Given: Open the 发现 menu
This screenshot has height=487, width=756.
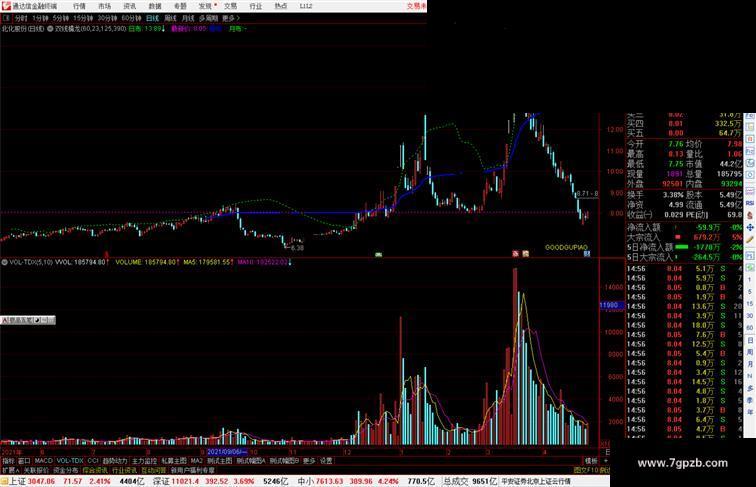Looking at the screenshot, I should [205, 6].
